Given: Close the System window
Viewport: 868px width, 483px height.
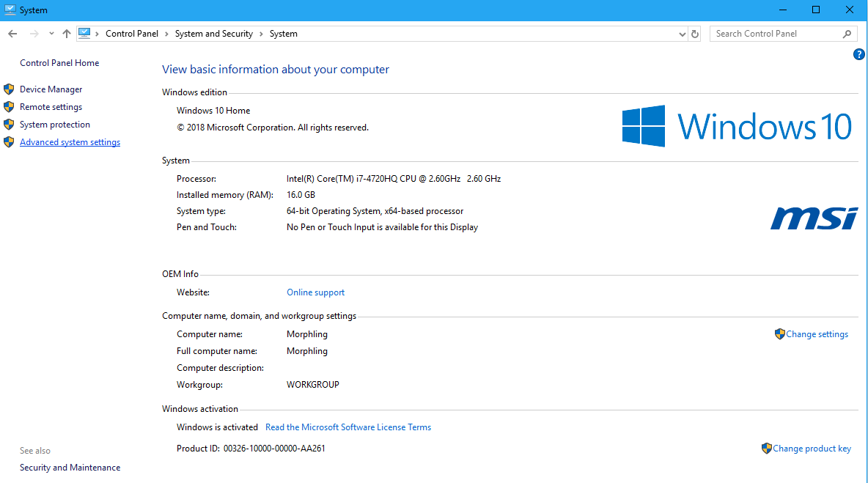Looking at the screenshot, I should click(850, 10).
